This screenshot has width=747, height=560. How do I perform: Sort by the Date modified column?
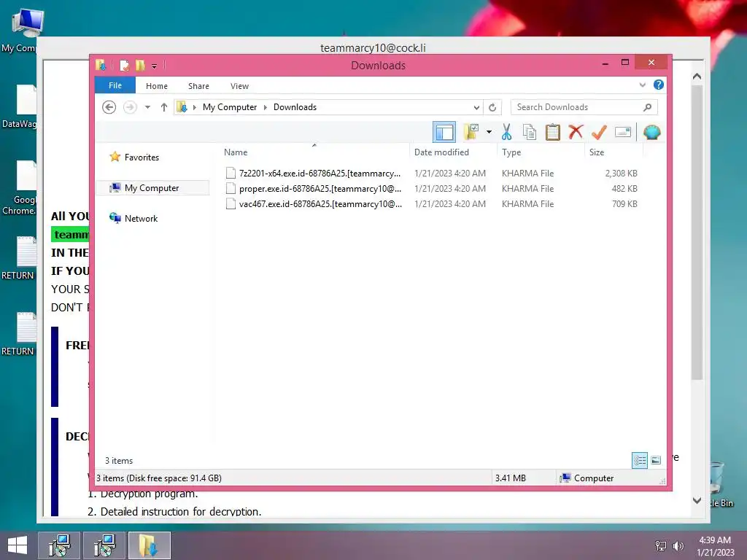click(x=452, y=152)
